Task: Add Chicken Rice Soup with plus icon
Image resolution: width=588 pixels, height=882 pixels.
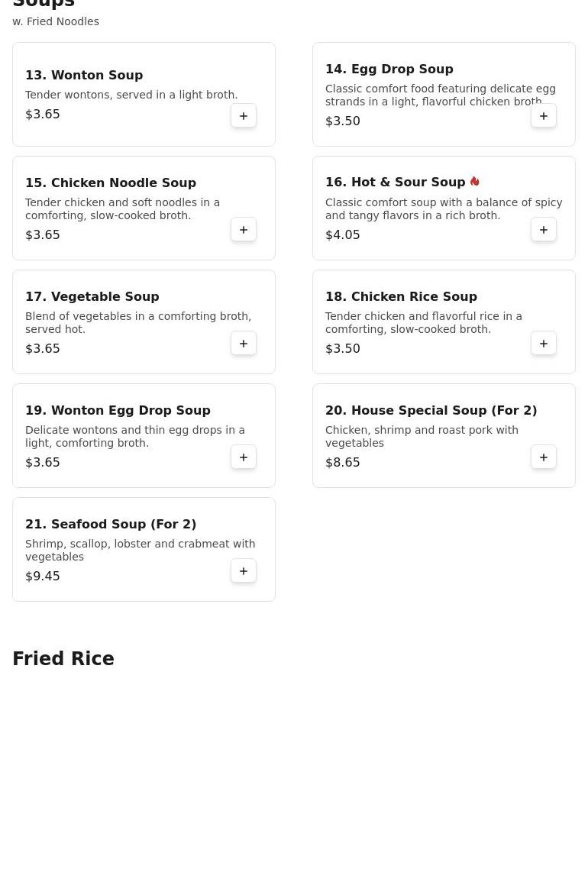Action: (544, 344)
